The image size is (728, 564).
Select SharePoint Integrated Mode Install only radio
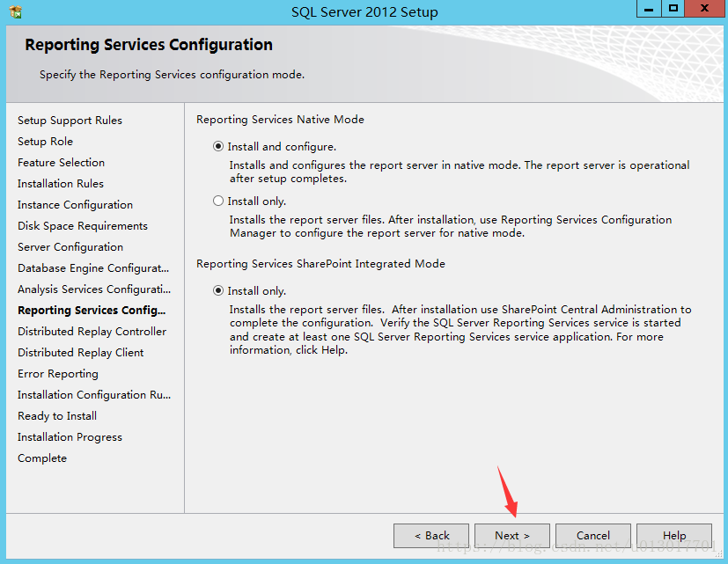click(218, 290)
